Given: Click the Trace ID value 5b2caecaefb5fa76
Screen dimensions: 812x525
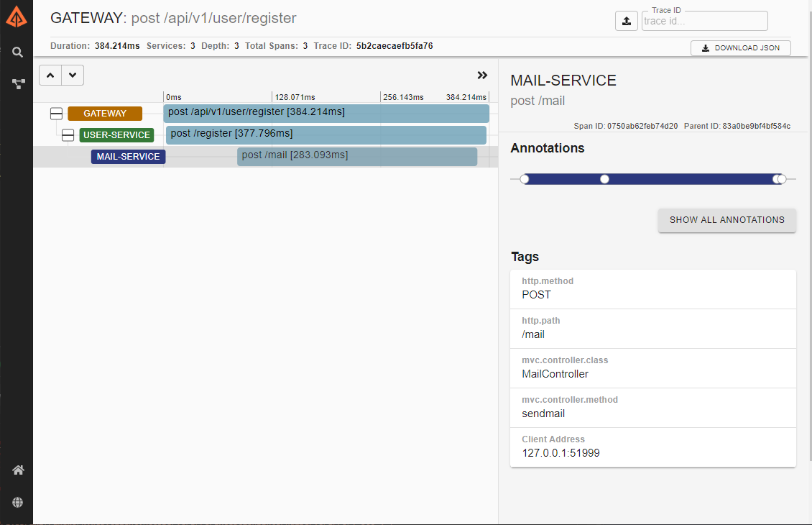Looking at the screenshot, I should click(395, 46).
